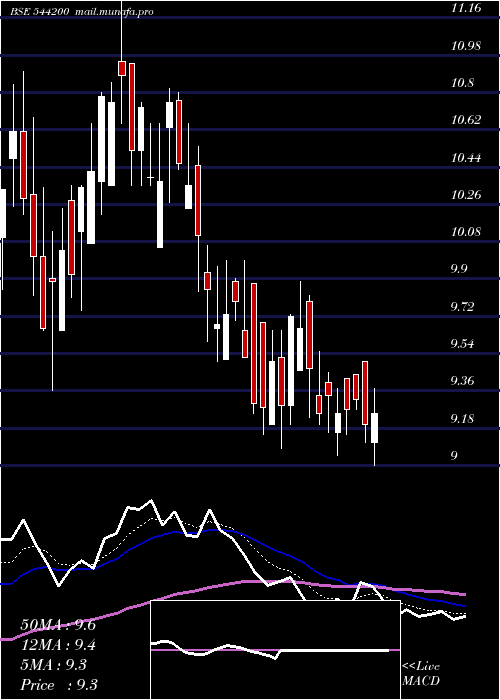The height and width of the screenshot is (700, 500).
Task: Click the 10.26 price axis label
Action: click(466, 194)
